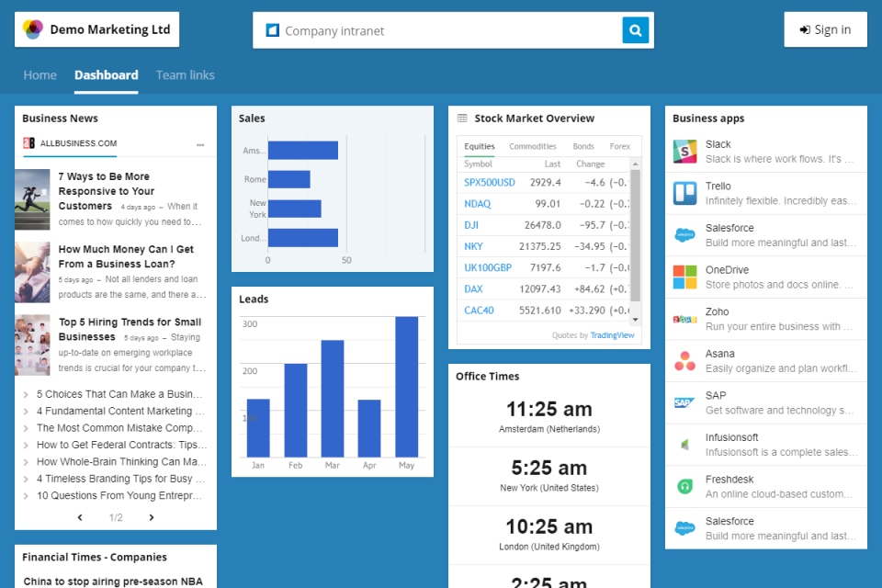Switch to Forex tab
882x588 pixels.
point(620,146)
